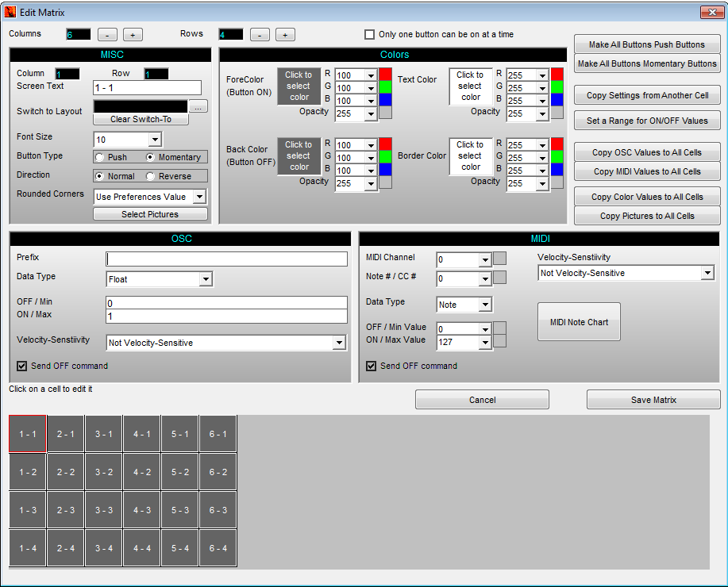Screen dimensions: 728x587
Task: Decrease the Rows count with minus button
Action: (260, 35)
